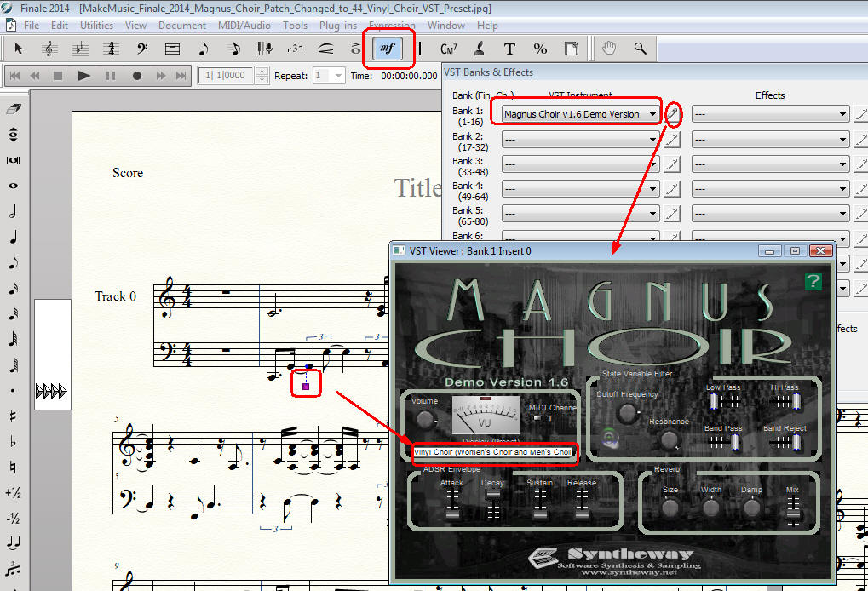Rewind to beginning of playback
Image resolution: width=868 pixels, height=591 pixels.
point(15,75)
